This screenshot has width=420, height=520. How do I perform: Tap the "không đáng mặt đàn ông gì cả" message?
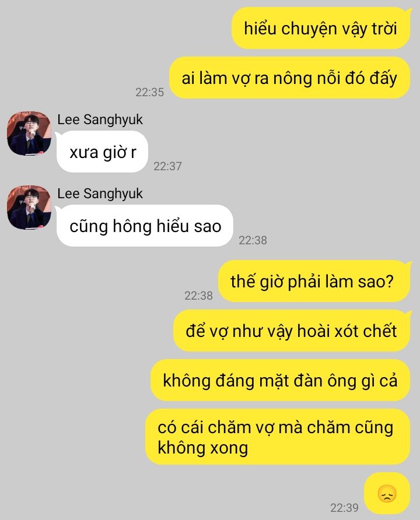click(281, 381)
